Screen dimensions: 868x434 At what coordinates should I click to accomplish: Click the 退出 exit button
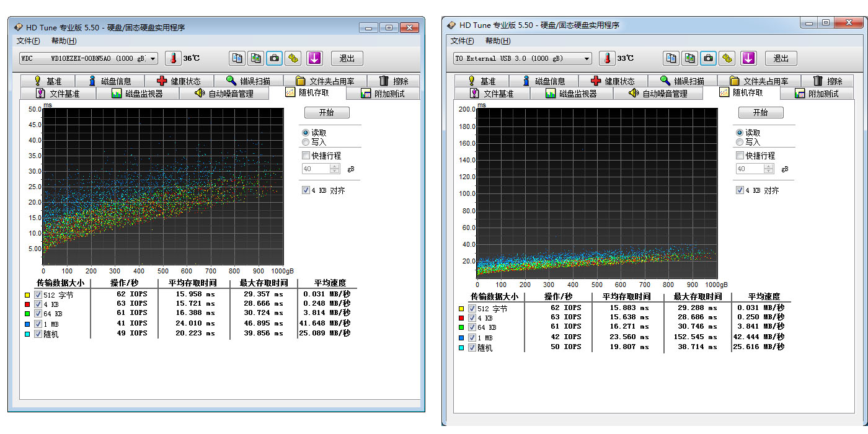coord(346,58)
